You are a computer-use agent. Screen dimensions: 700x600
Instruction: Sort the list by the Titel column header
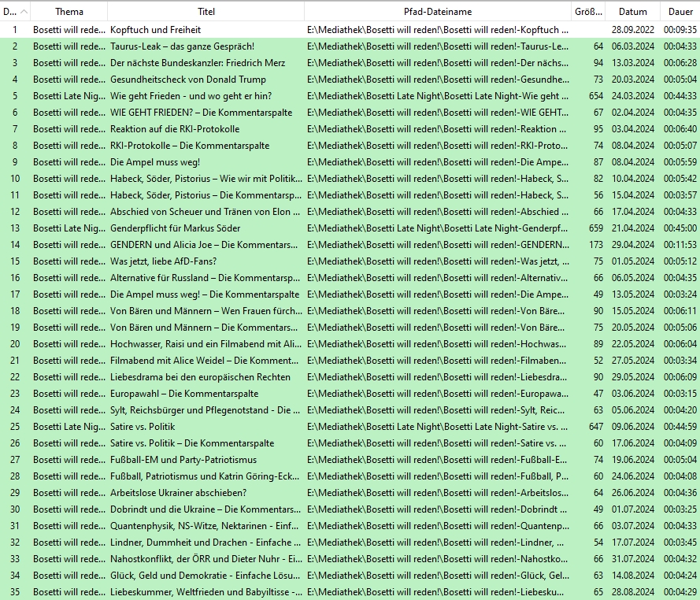(x=206, y=12)
